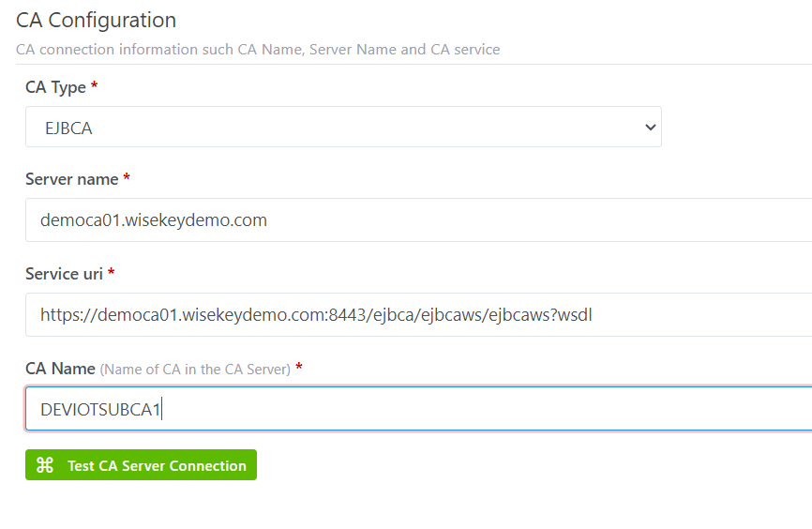
Task: Click the CA Type field label
Action: (x=55, y=87)
